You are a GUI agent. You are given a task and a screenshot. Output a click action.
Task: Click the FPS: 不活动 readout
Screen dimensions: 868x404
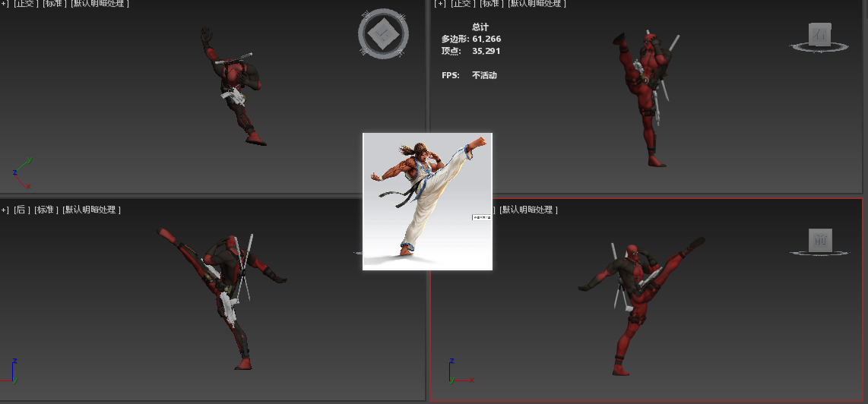pyautogui.click(x=470, y=75)
